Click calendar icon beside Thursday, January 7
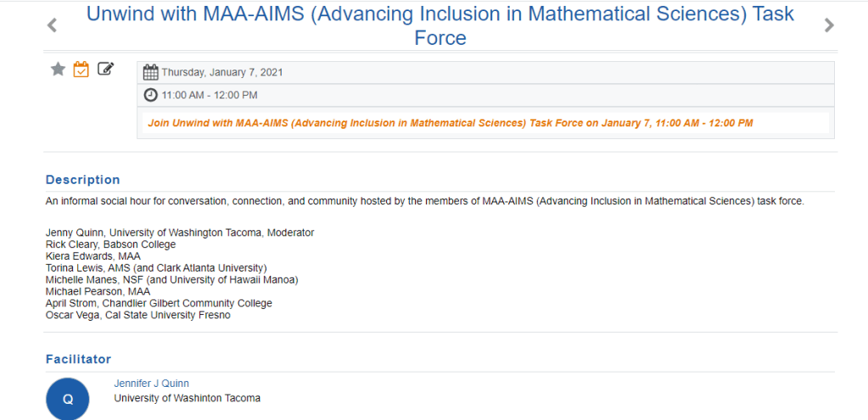 (x=151, y=72)
